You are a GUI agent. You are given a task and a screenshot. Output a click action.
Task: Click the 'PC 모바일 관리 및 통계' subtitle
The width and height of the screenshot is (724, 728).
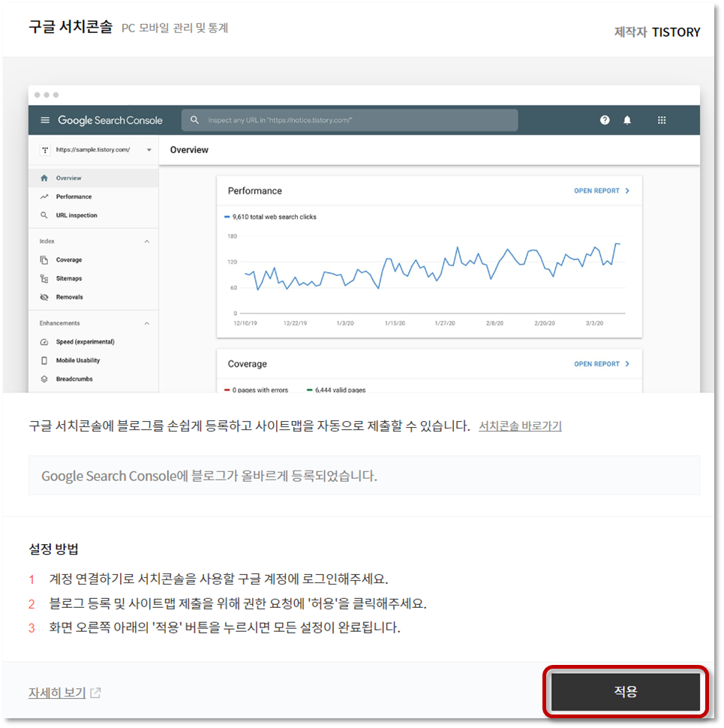tap(175, 28)
